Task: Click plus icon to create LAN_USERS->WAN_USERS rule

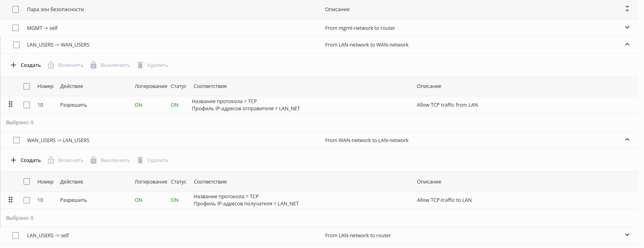Action: 13,65
